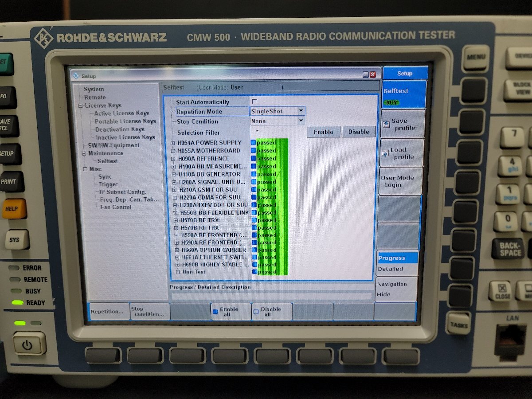Click the Load profile icon
532x399 pixels.
(x=385, y=153)
